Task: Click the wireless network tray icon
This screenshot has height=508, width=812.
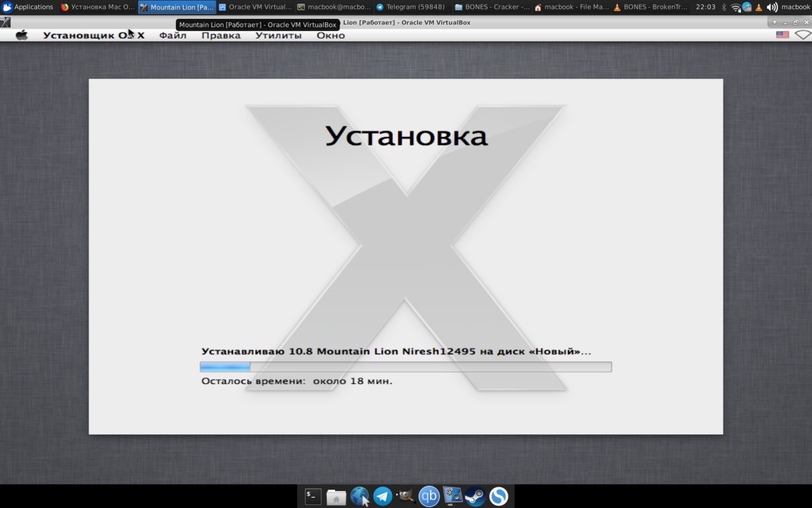Action: 736,7
